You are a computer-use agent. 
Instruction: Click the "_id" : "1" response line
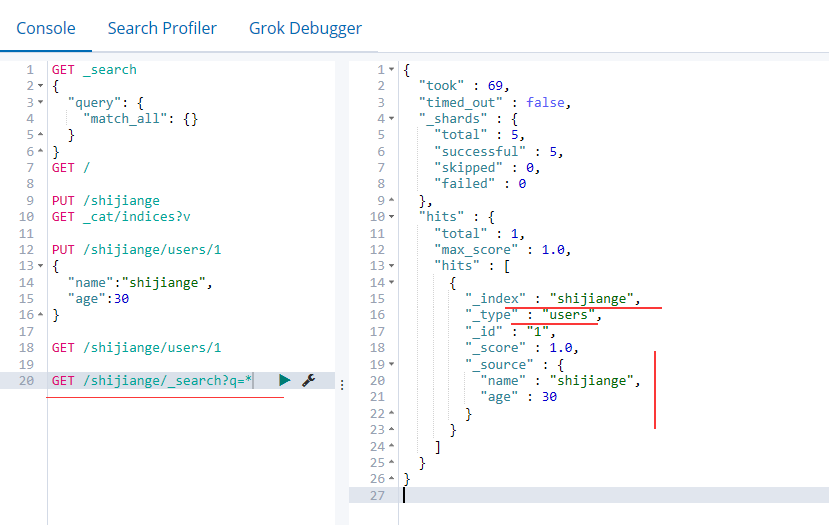510,331
